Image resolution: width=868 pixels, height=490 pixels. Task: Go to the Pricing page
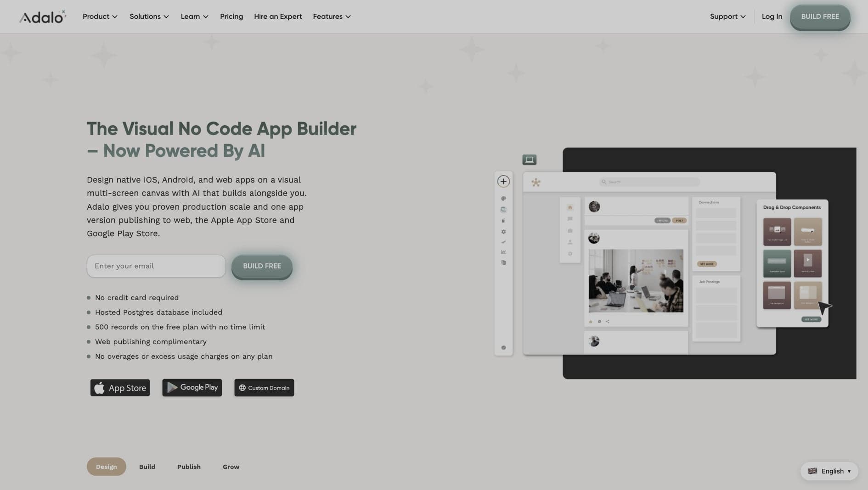tap(231, 17)
